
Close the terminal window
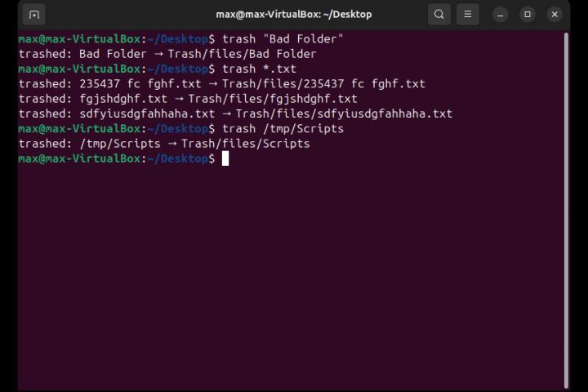point(555,15)
